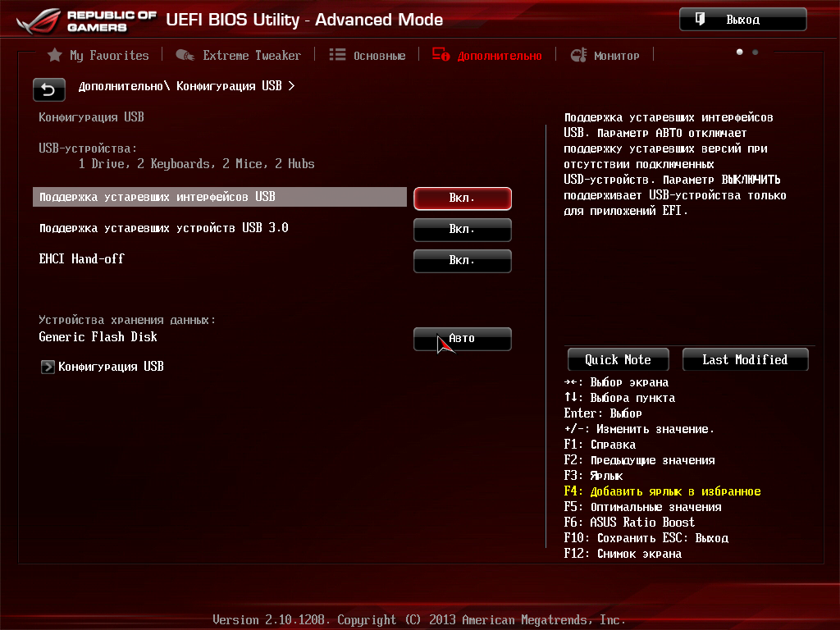The height and width of the screenshot is (630, 840).
Task: Open Generic Flash Disk Авто dropdown
Action: tap(462, 339)
